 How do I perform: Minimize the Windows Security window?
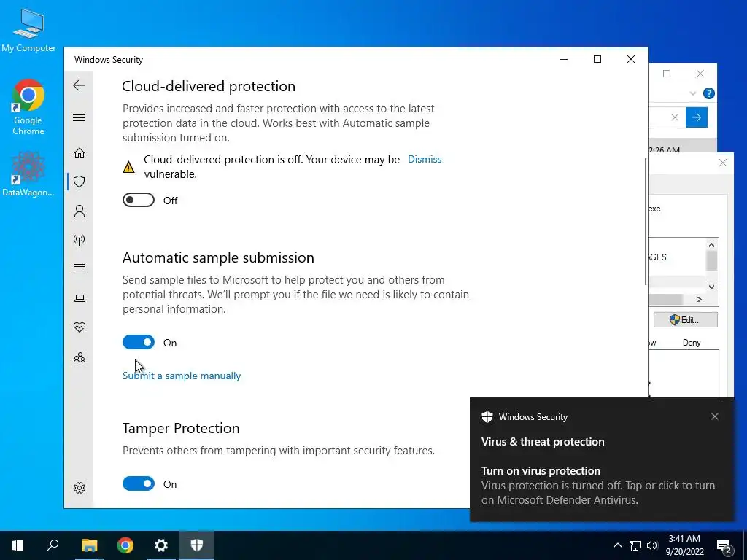pos(564,59)
